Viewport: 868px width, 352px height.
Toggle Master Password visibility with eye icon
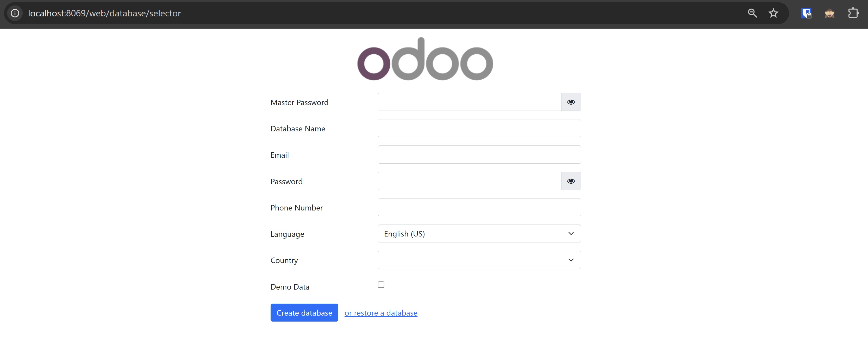pos(571,102)
